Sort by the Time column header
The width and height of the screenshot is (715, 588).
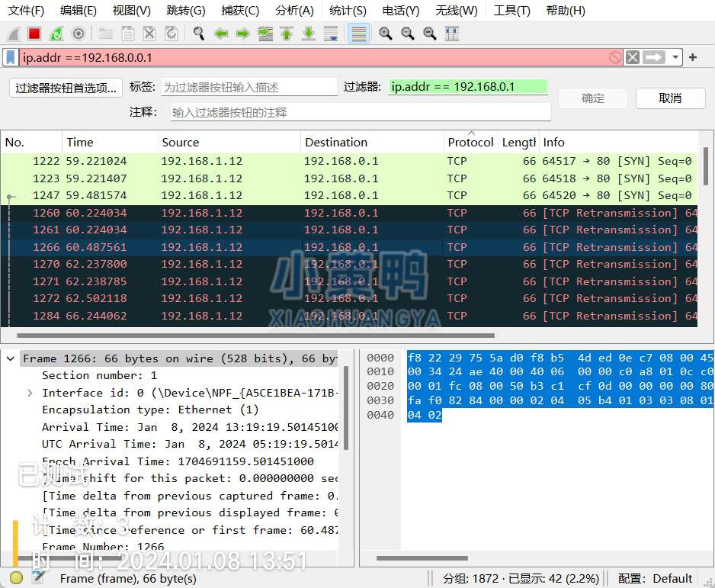110,143
